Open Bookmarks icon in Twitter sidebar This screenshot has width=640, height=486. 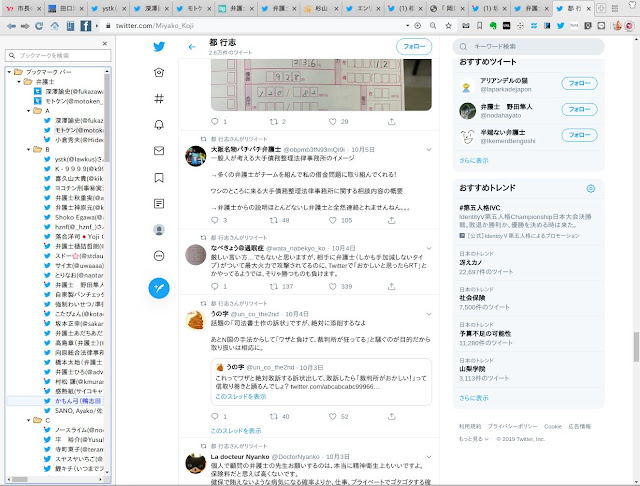pos(159,178)
